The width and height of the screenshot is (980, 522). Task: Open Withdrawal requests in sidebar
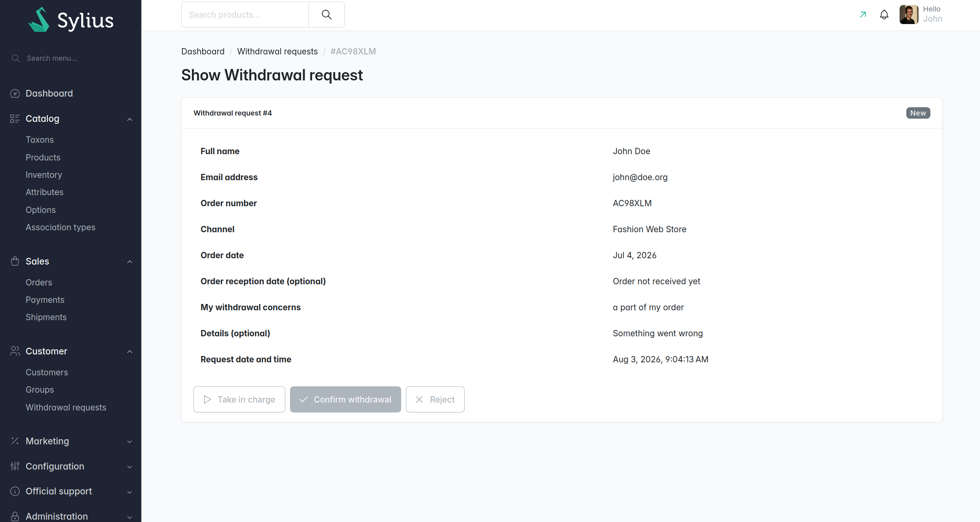pos(66,407)
